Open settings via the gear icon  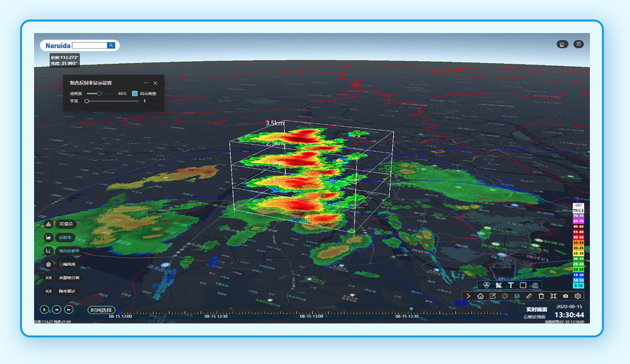[x=577, y=296]
